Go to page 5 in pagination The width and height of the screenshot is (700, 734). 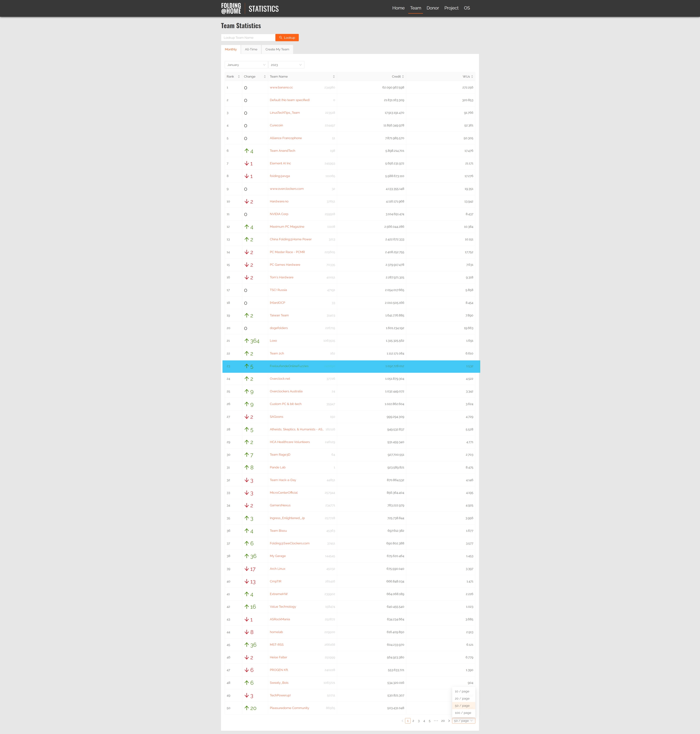tap(429, 721)
